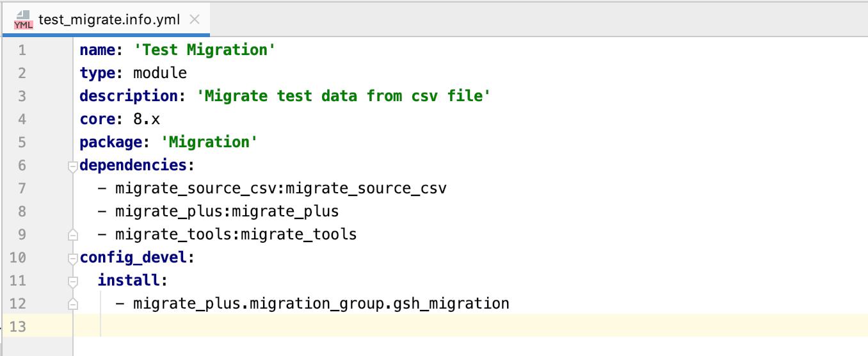
Task: Click line number 6 in the gutter
Action: click(x=22, y=165)
